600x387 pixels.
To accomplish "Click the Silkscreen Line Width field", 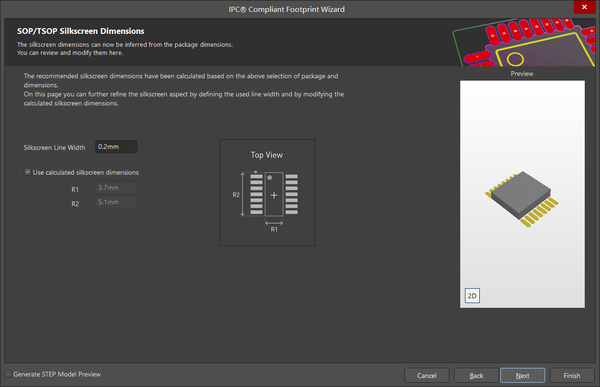I will (x=116, y=147).
